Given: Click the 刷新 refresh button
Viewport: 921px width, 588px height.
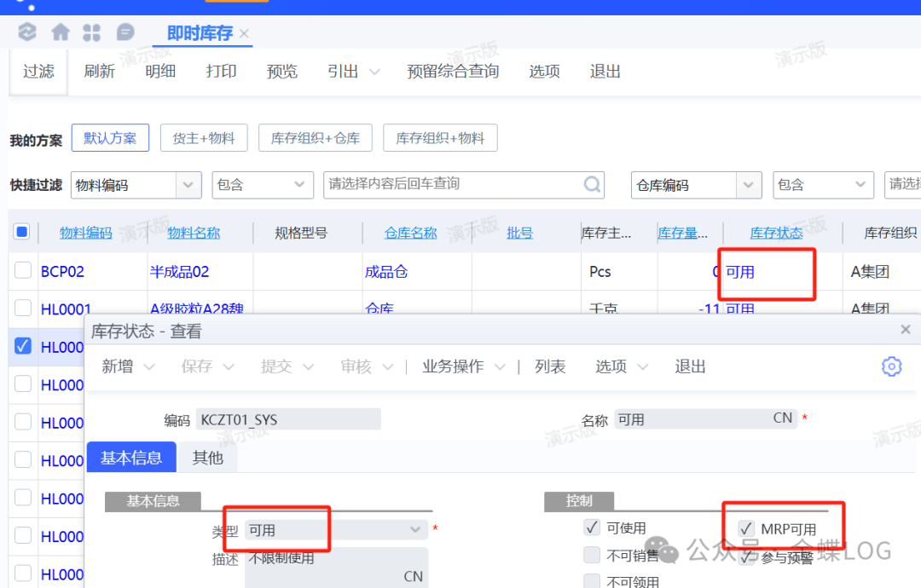Looking at the screenshot, I should 99,72.
